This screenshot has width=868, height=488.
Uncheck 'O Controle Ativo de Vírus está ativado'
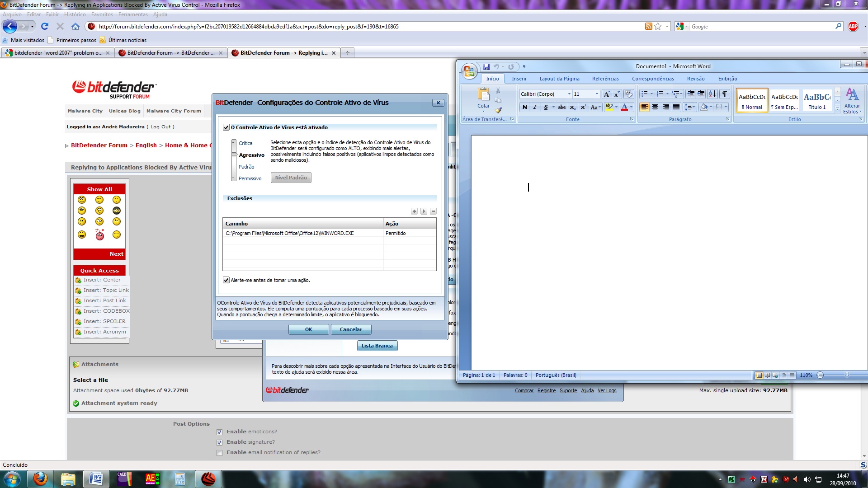226,127
